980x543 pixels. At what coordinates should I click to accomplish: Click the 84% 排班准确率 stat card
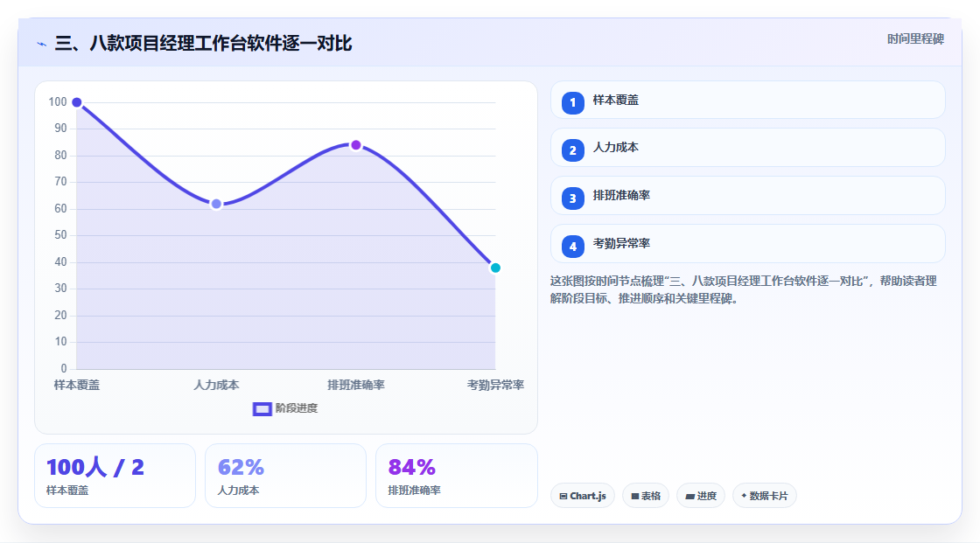click(456, 476)
